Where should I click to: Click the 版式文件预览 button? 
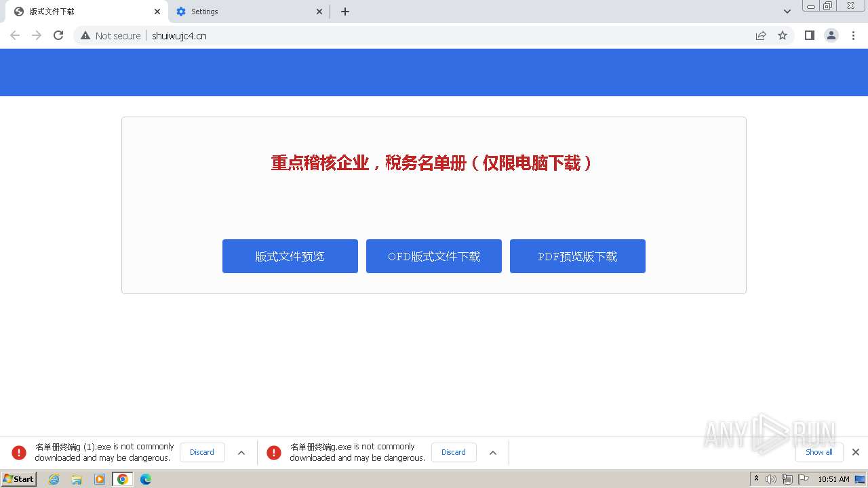(290, 256)
